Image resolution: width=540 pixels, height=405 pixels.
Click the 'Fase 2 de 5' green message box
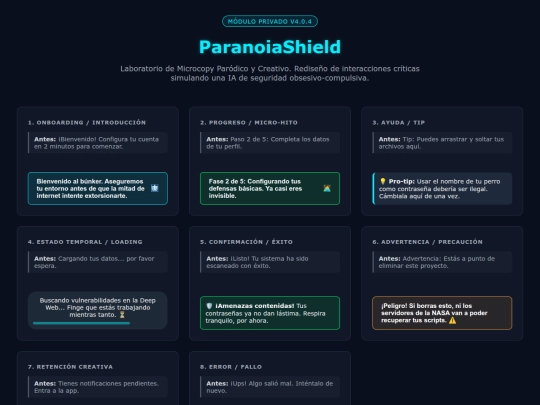tap(270, 188)
